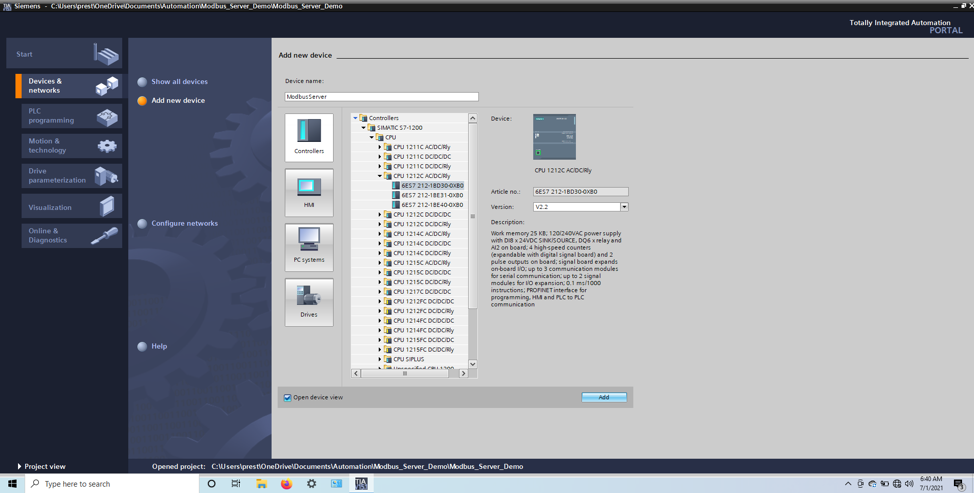Select the PC systems device category
Image resolution: width=974 pixels, height=493 pixels.
pos(309,247)
